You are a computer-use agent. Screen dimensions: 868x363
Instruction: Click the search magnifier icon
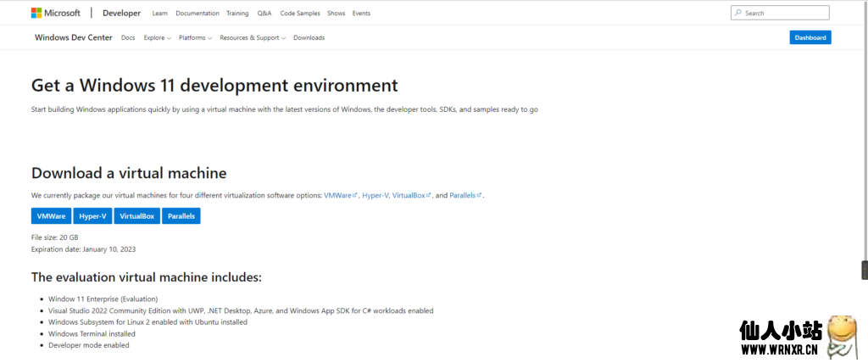tap(738, 14)
